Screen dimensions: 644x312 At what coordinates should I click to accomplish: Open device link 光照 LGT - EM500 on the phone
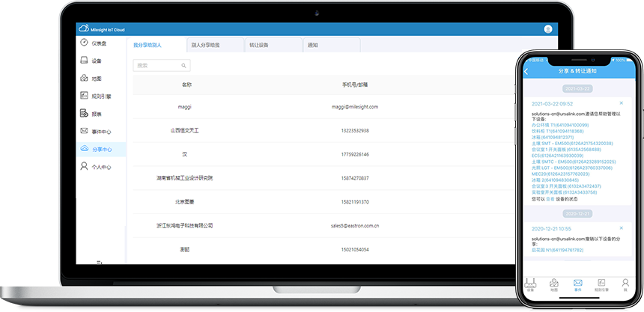(572, 168)
